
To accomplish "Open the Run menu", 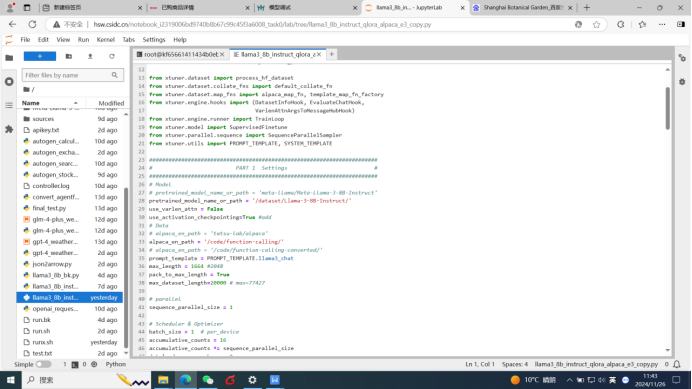I will (83, 40).
